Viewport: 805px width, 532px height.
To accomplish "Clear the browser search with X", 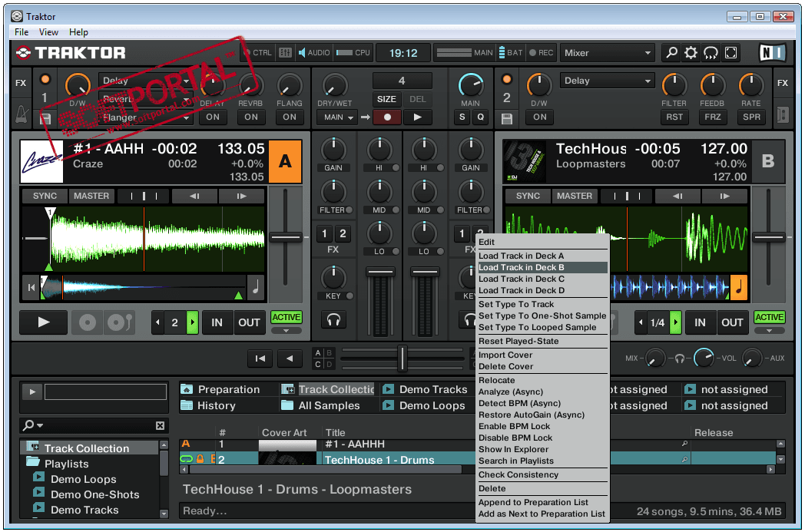I will pyautogui.click(x=161, y=425).
